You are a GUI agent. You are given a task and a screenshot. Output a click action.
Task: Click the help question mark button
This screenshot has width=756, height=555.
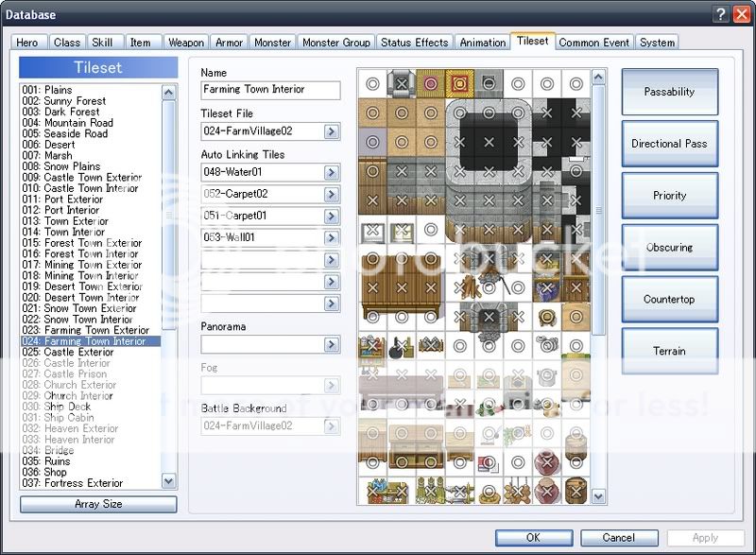pos(720,14)
